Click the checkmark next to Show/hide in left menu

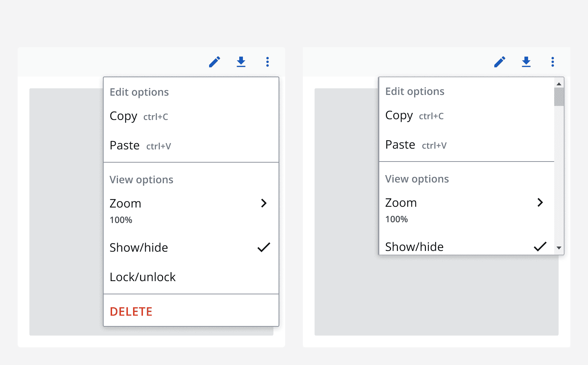coord(264,247)
